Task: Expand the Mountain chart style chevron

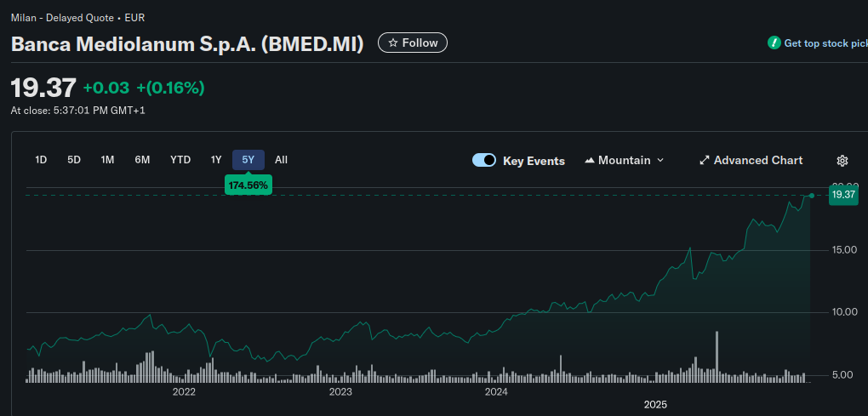Action: [x=660, y=160]
